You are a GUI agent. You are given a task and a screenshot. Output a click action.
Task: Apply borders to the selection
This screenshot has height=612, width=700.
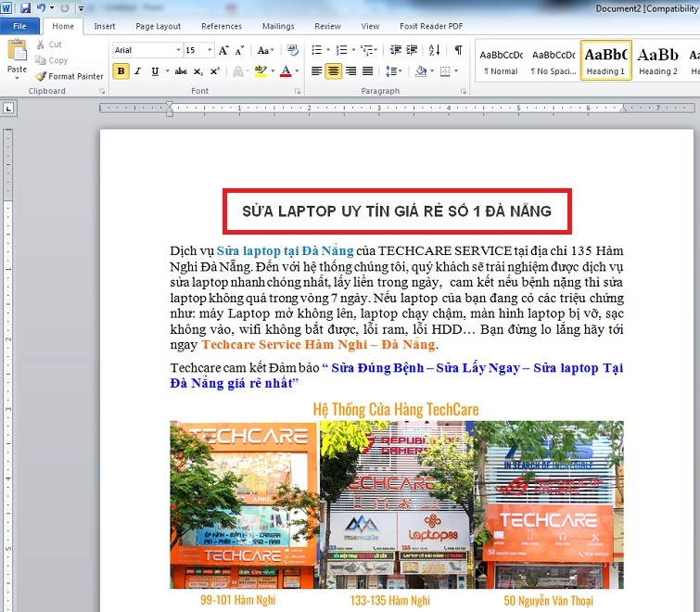[445, 71]
